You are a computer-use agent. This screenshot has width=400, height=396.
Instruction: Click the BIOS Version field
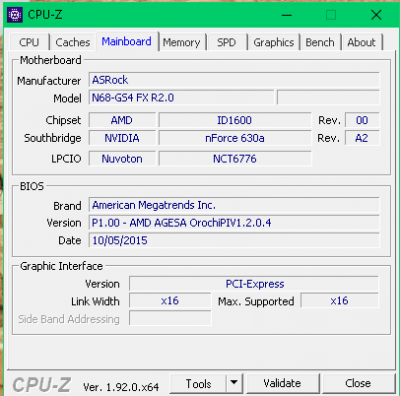coord(234,223)
